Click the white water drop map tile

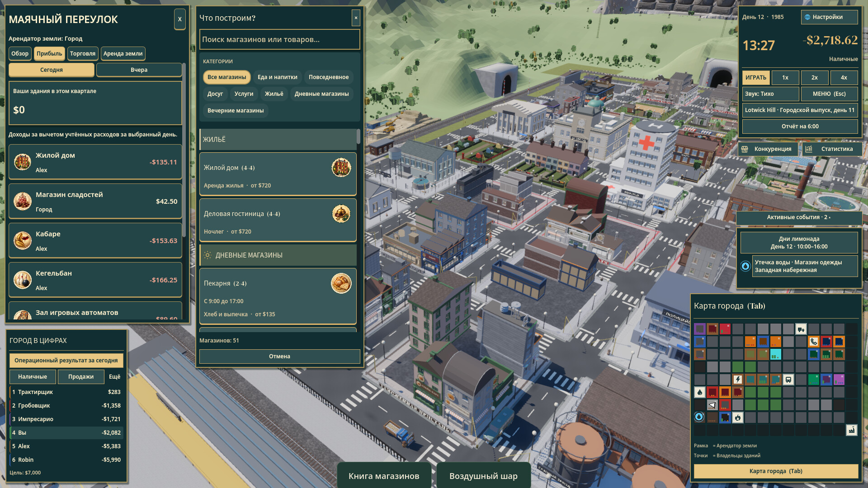pos(700,392)
